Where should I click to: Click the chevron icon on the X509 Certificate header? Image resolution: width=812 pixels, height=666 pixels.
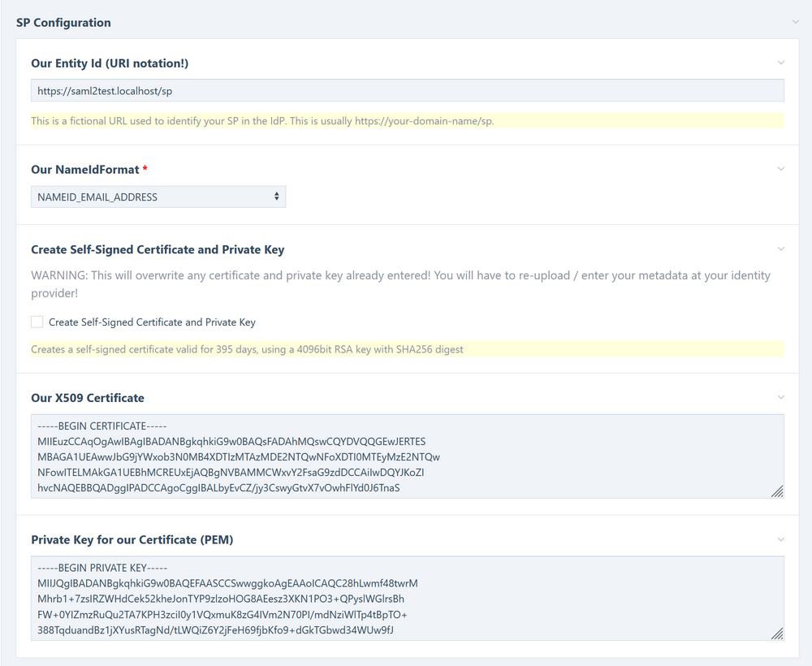781,397
